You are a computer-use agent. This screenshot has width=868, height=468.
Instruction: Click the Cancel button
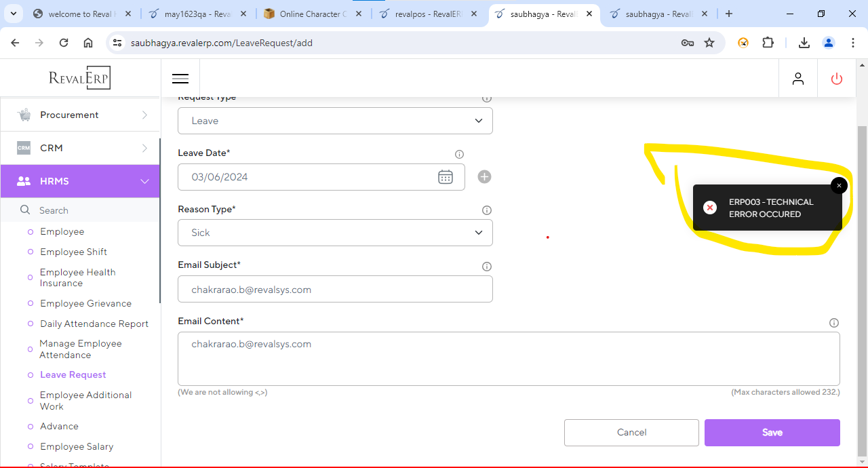[x=631, y=432]
